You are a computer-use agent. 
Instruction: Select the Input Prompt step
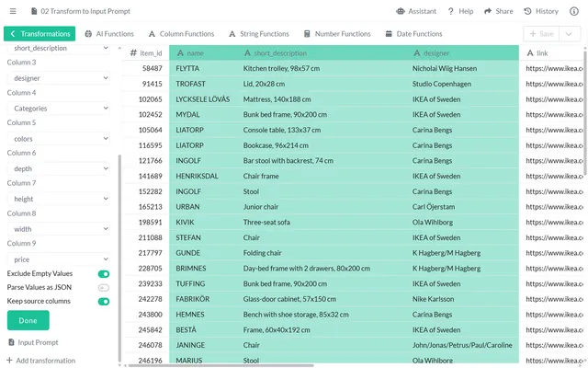tap(38, 342)
